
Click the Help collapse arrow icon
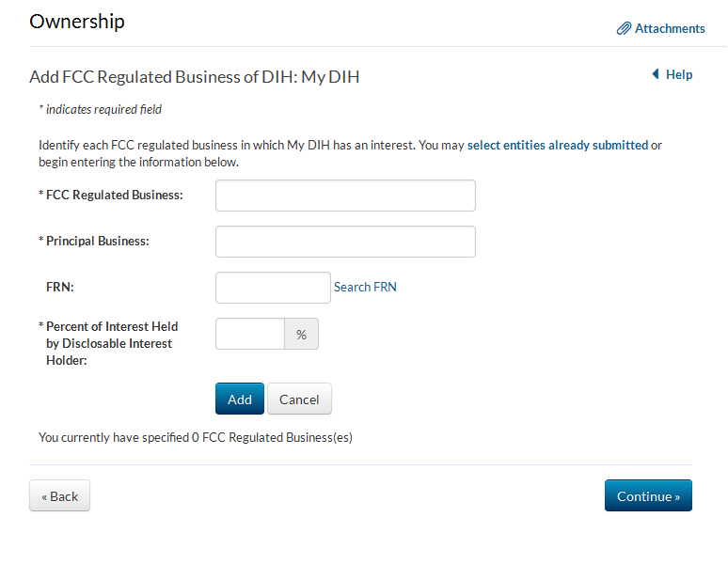pyautogui.click(x=656, y=74)
